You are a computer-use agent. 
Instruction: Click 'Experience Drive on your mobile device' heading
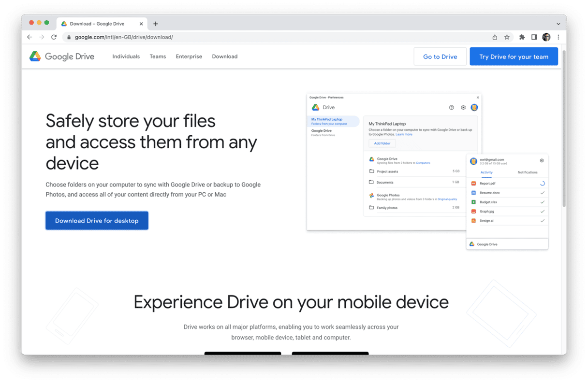[x=291, y=302]
